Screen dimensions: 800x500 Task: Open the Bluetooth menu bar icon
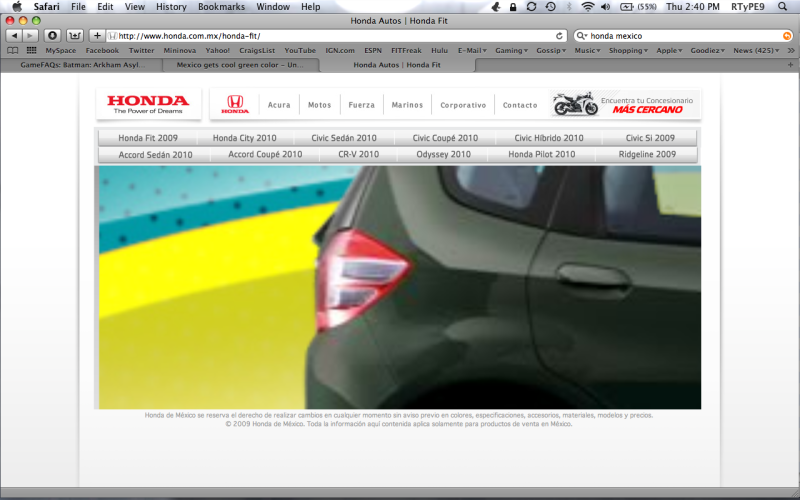click(569, 7)
